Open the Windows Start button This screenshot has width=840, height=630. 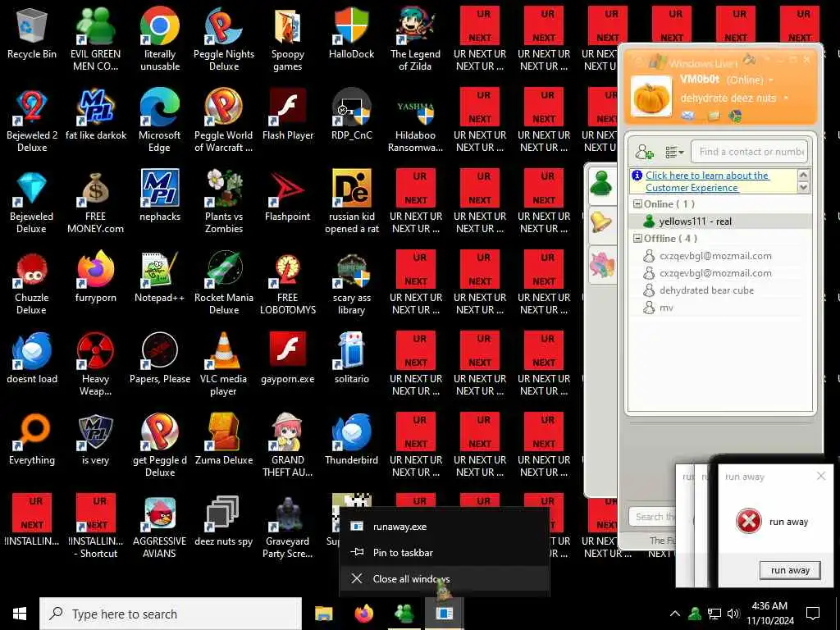click(20, 614)
